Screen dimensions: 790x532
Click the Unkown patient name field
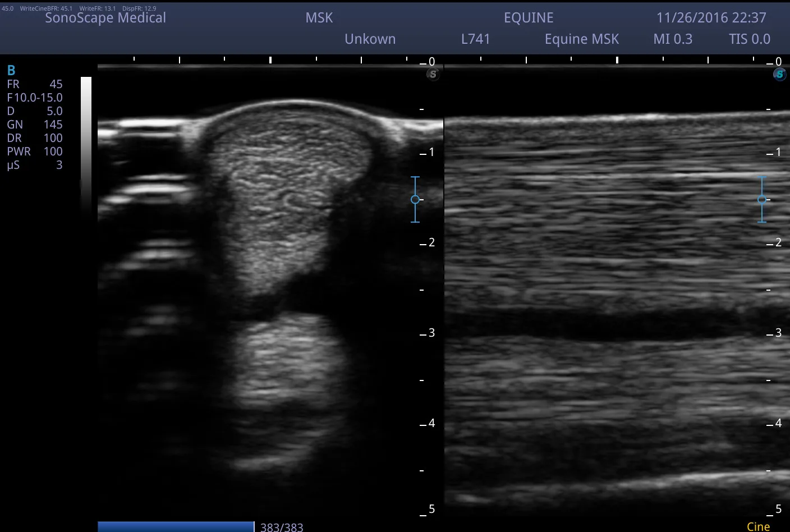[370, 39]
